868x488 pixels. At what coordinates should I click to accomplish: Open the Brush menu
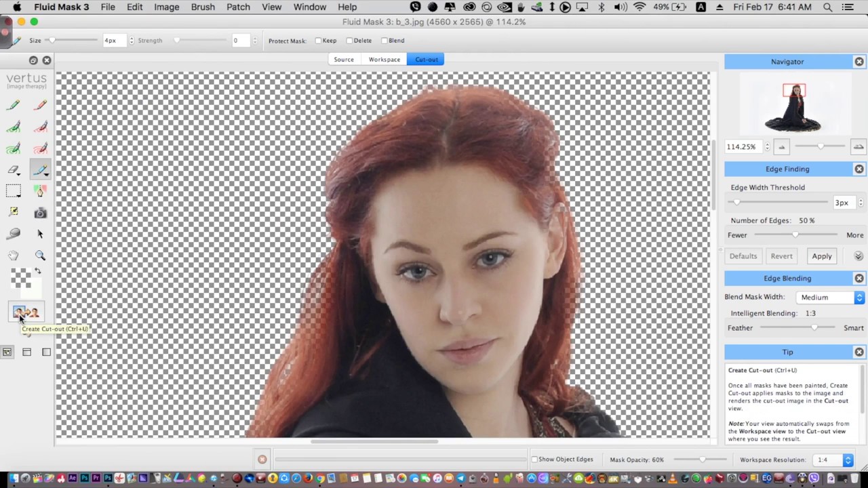coord(203,7)
